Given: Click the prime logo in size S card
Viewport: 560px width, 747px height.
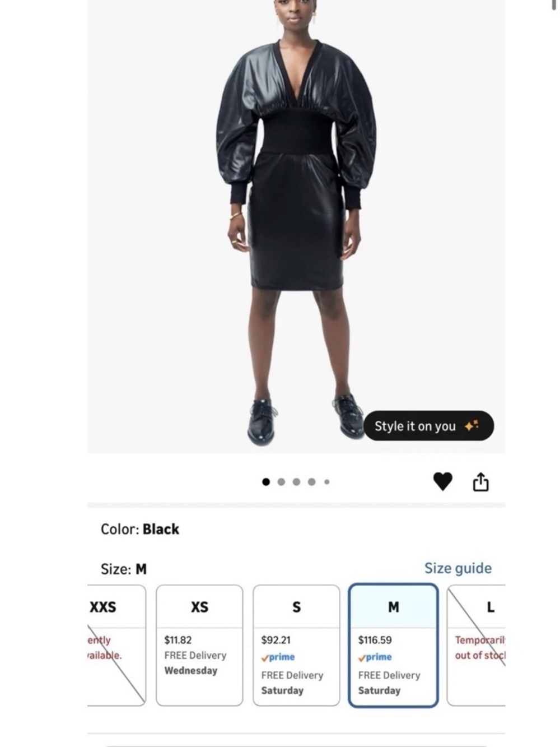Looking at the screenshot, I should click(x=278, y=657).
